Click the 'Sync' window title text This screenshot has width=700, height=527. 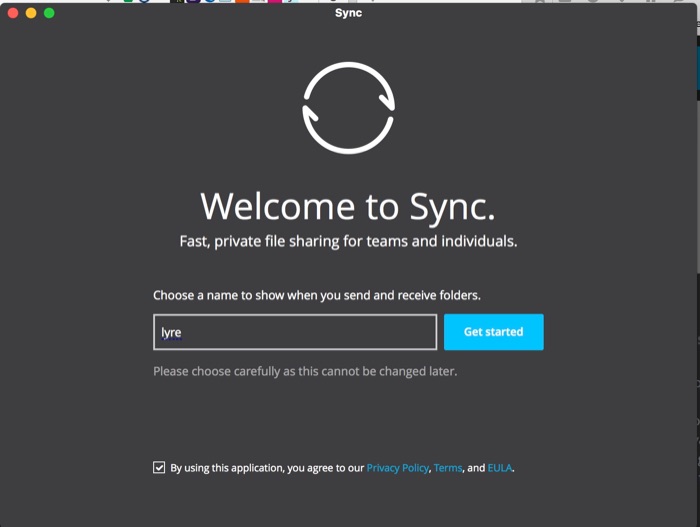[x=348, y=13]
